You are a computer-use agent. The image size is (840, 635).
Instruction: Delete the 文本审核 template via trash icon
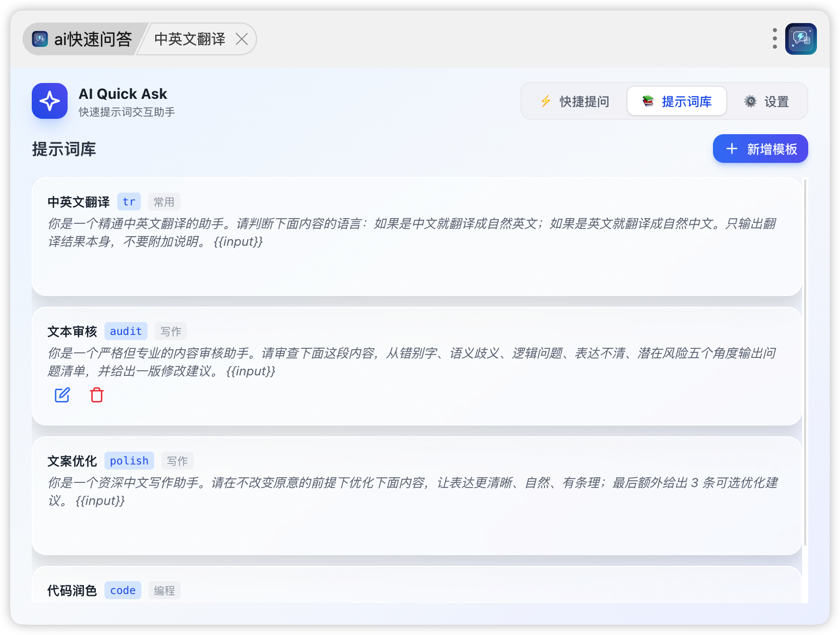pyautogui.click(x=97, y=395)
